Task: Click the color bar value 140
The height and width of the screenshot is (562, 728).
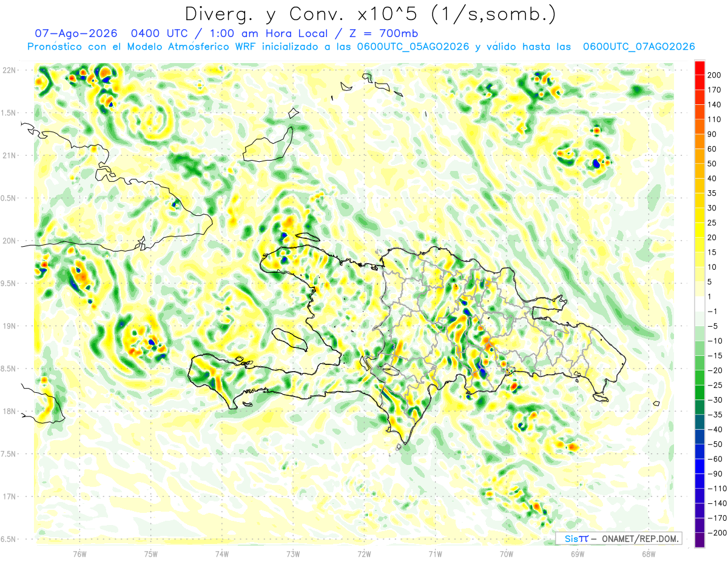Action: click(715, 105)
